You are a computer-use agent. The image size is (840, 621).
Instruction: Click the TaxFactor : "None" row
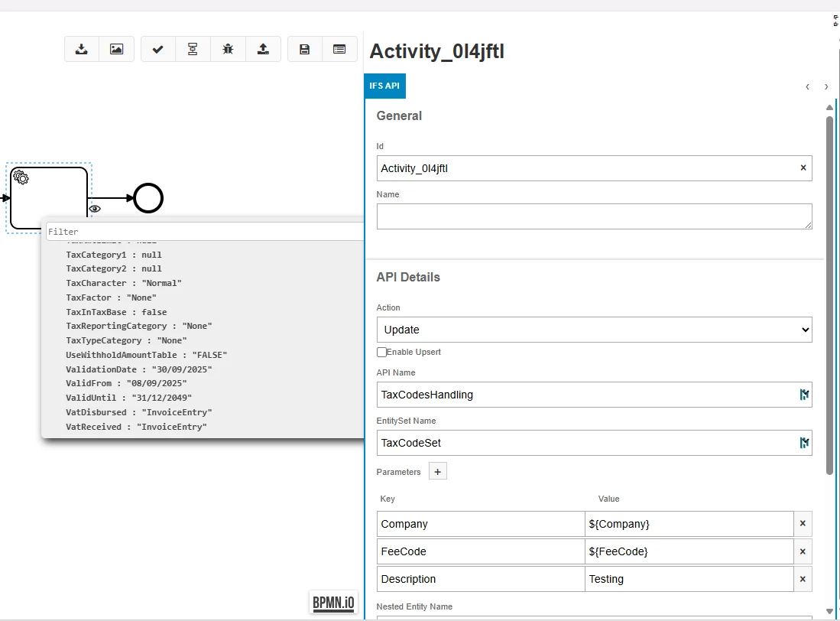coord(111,297)
